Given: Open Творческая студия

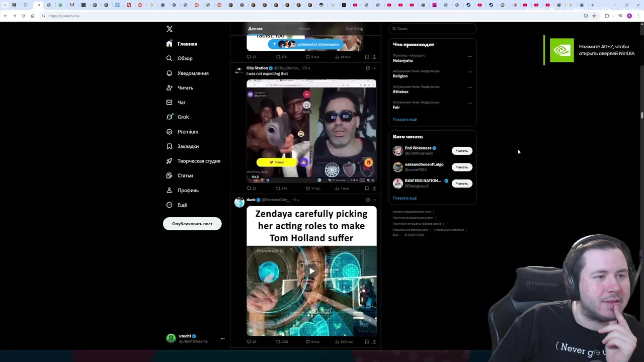Looking at the screenshot, I should point(193,161).
